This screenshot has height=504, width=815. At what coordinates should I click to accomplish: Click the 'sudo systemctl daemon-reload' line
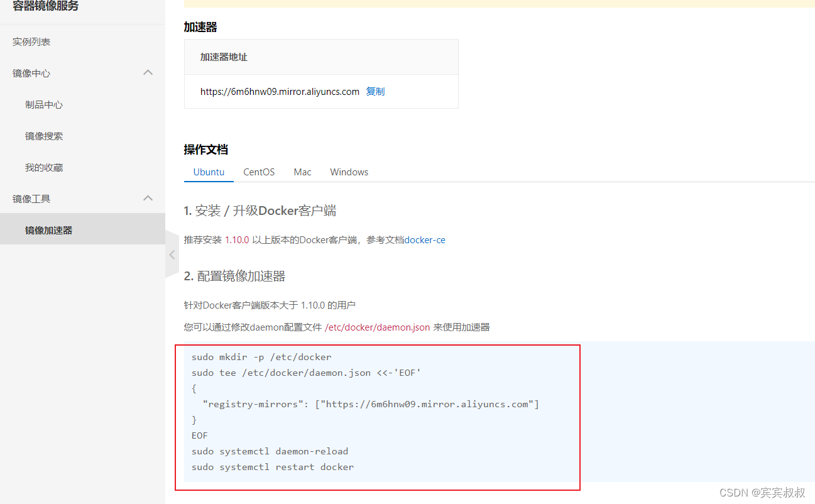click(270, 451)
